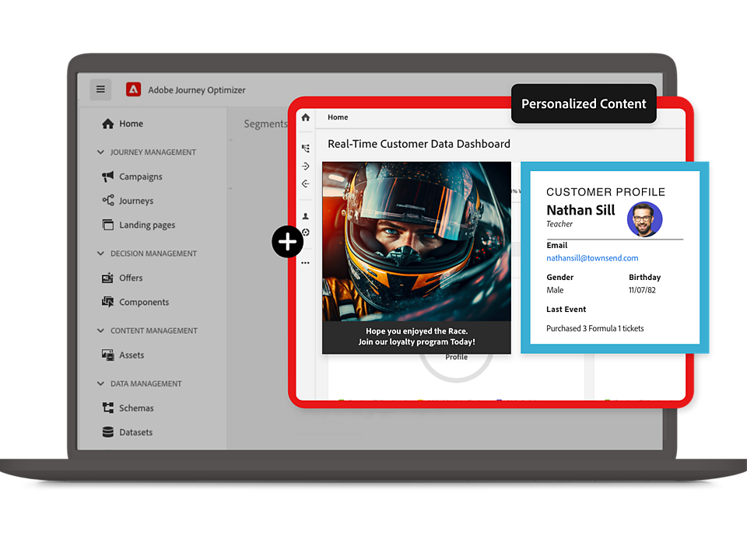Select the hierarchy tree icon in dashboard rail
Viewport: 747px width, 560px height.
(306, 149)
